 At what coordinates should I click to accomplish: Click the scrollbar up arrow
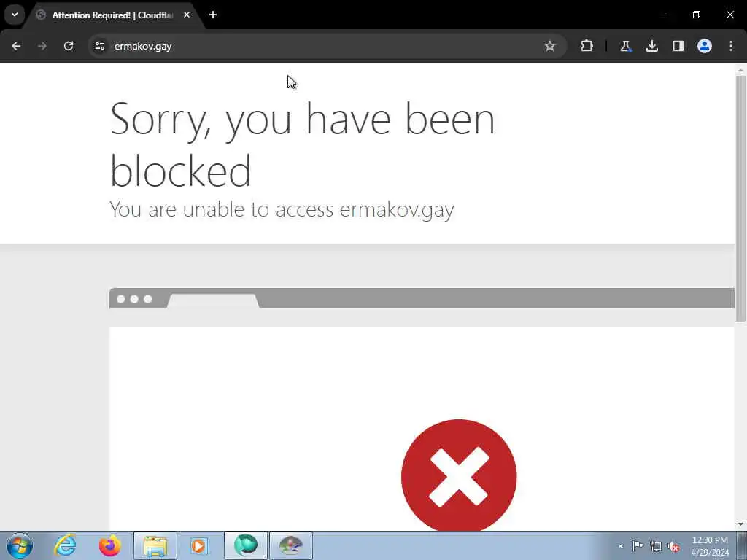pos(740,71)
